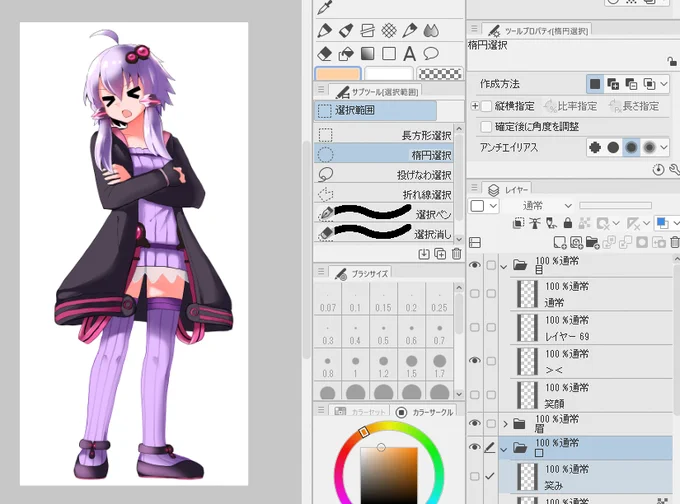Viewport: 680px width, 504px height.
Task: Choose 投げなわ選択 sub tool
Action: pos(383,174)
